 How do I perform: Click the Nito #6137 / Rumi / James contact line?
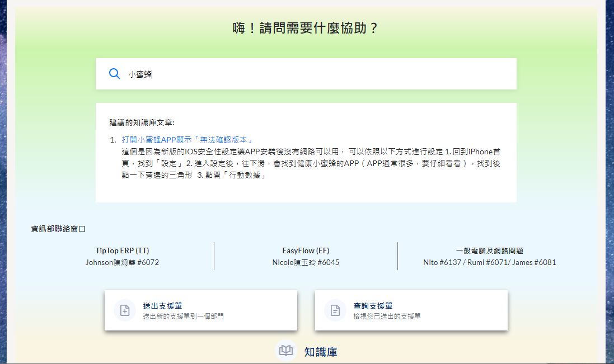coord(489,262)
